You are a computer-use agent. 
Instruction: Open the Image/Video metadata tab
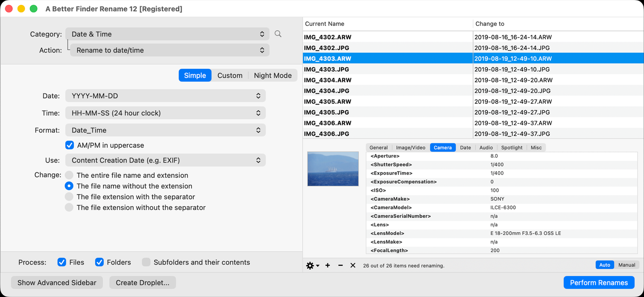(411, 147)
